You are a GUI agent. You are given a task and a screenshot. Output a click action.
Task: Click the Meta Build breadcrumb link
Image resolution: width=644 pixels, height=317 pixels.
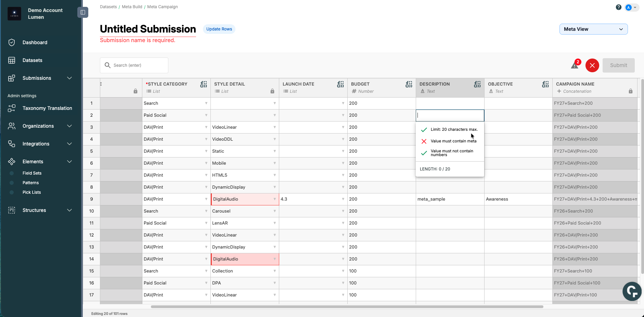coord(132,7)
